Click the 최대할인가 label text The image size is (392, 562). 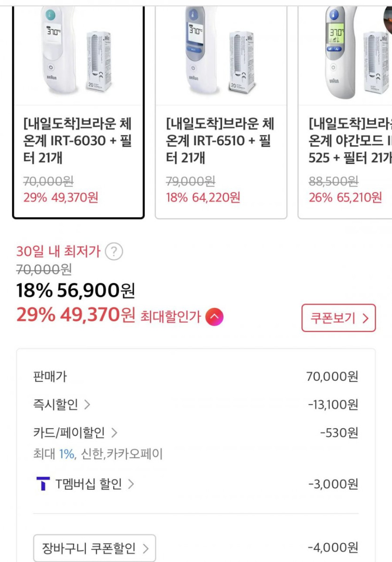click(x=170, y=317)
